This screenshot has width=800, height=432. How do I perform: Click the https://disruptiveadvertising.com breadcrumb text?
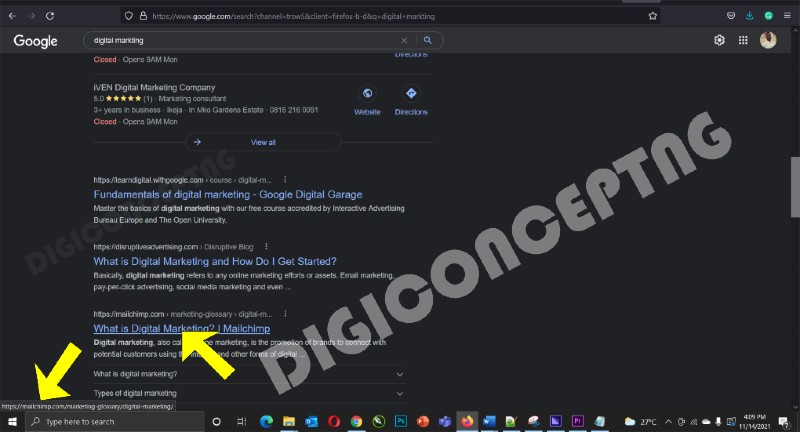145,247
